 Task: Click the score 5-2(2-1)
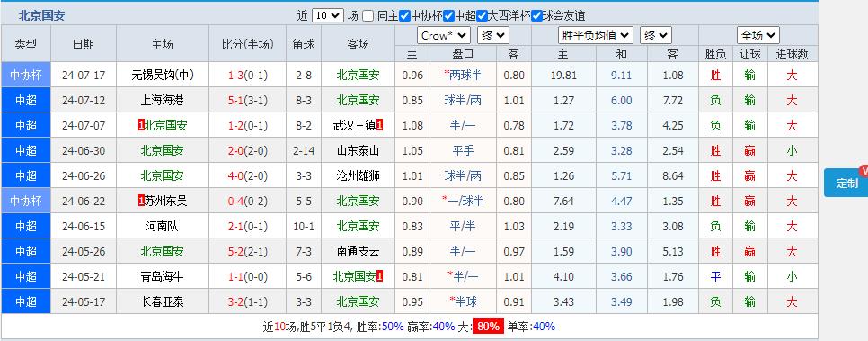(247, 252)
